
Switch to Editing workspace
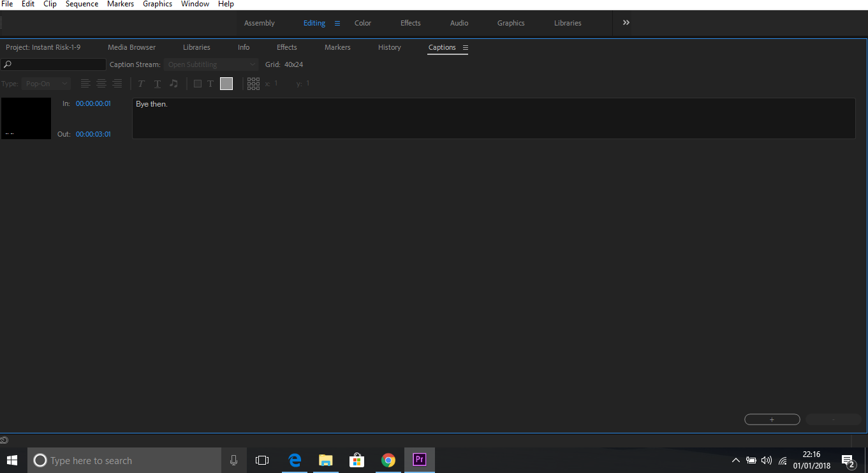click(314, 23)
